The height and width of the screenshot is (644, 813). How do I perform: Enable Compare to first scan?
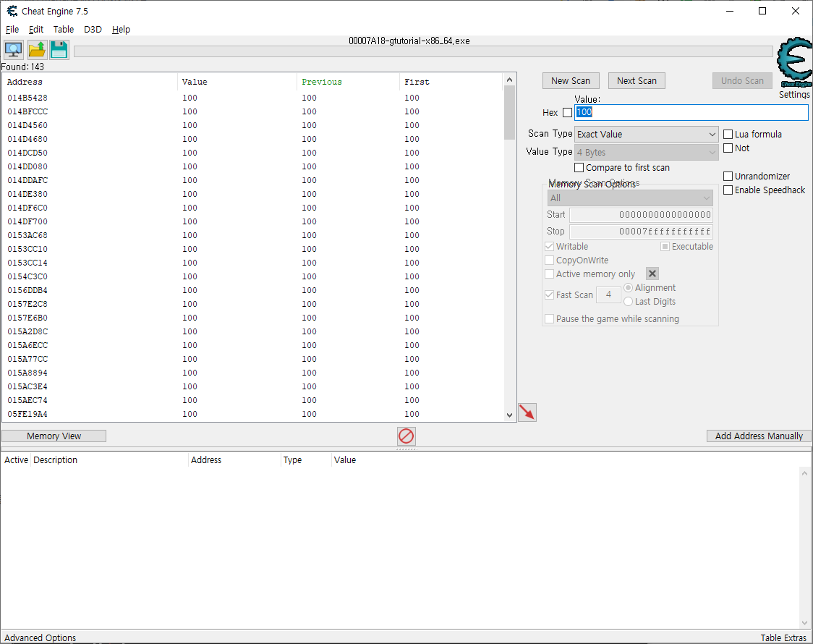pos(579,167)
